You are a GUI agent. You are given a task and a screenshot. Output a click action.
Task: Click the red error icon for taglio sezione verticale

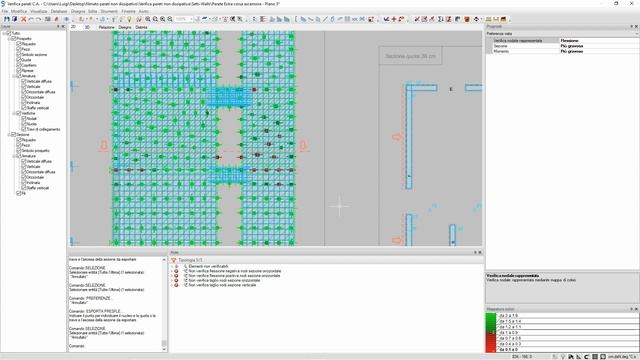176,285
